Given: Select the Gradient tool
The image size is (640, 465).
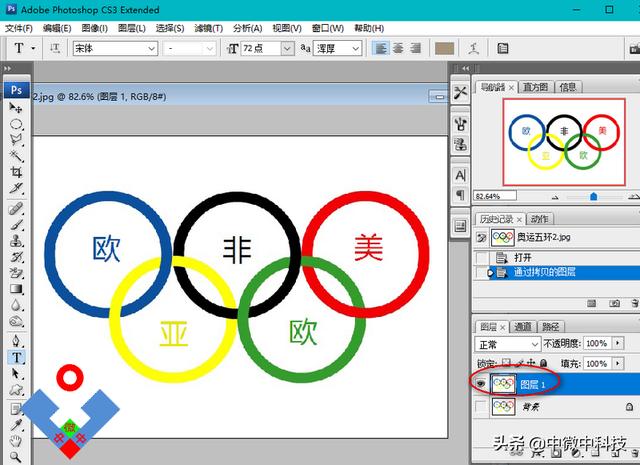Looking at the screenshot, I should pyautogui.click(x=16, y=289).
